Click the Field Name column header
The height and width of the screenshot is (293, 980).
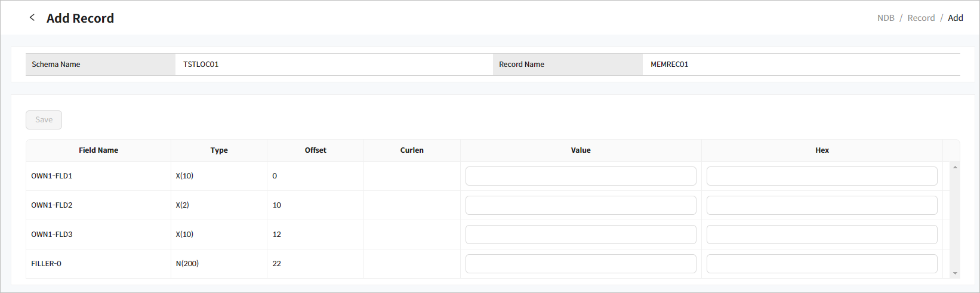pos(98,150)
